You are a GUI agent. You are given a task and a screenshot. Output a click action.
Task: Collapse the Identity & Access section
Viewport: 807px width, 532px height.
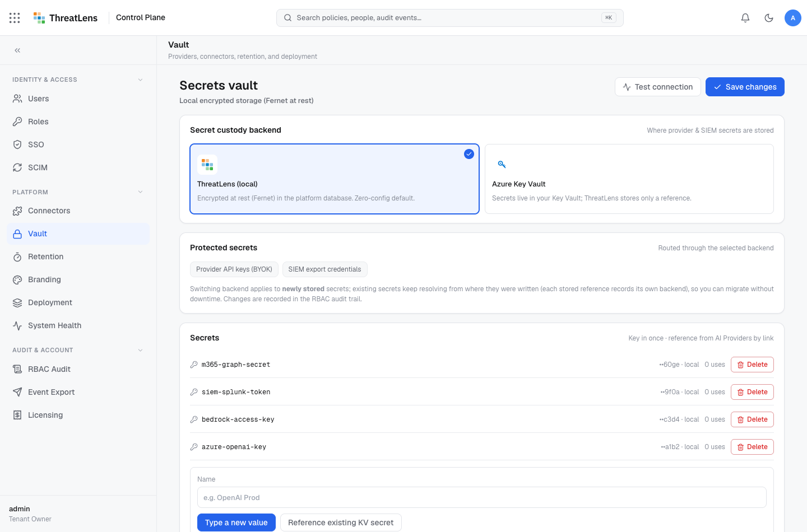[140, 80]
